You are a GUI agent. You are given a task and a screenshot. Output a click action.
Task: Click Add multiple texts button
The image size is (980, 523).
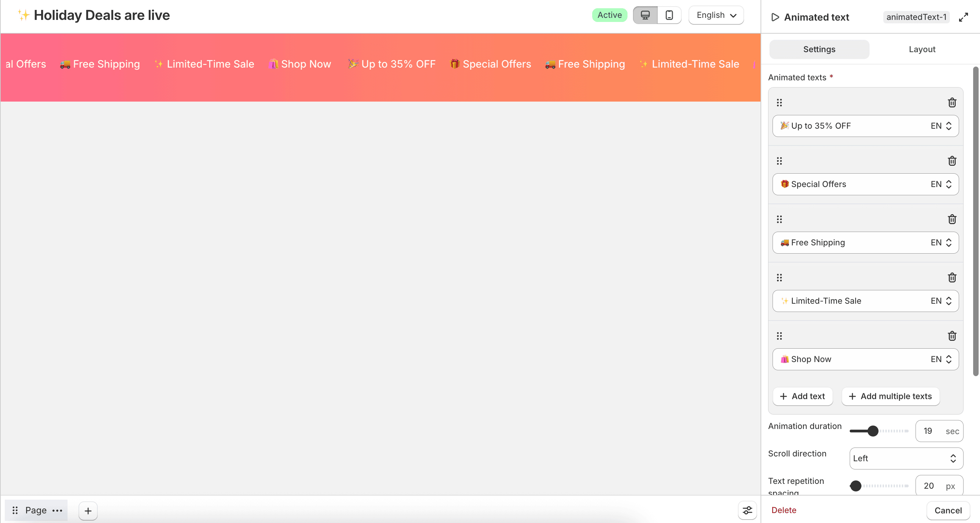[891, 396]
